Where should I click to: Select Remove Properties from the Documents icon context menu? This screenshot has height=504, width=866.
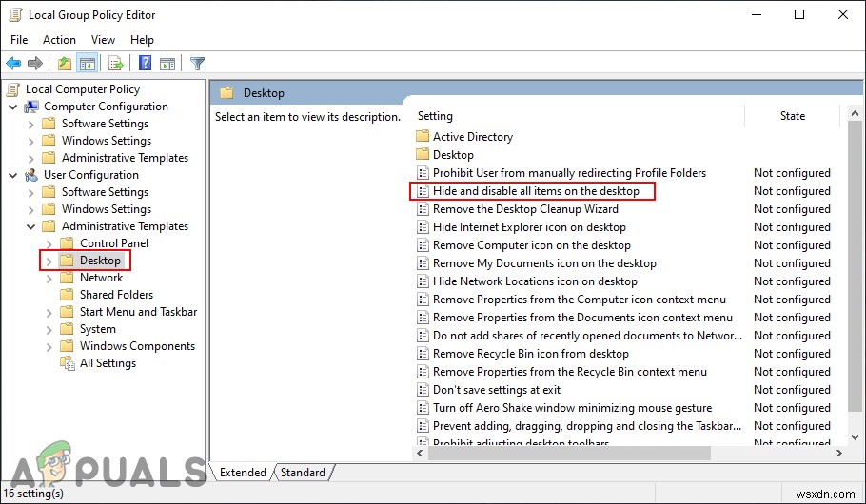[582, 318]
